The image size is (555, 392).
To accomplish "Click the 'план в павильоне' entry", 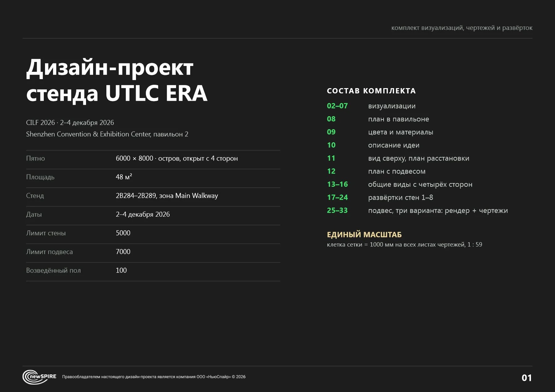I will (399, 119).
